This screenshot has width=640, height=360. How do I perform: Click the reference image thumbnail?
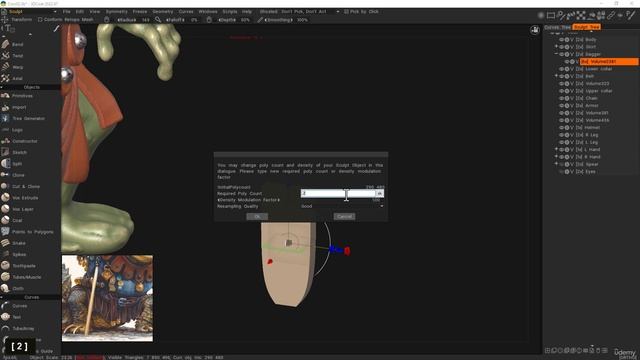[107, 298]
